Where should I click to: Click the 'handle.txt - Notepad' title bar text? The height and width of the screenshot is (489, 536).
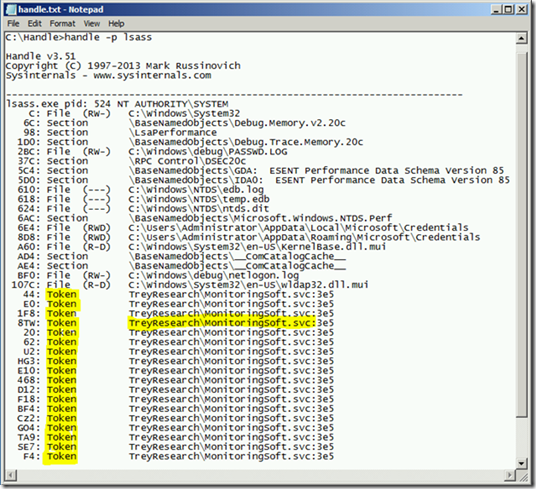[x=61, y=10]
